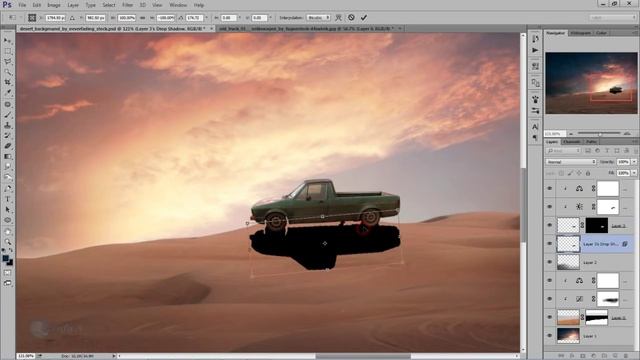Toggle Quick Mask mode in toolbox

(x=7, y=273)
